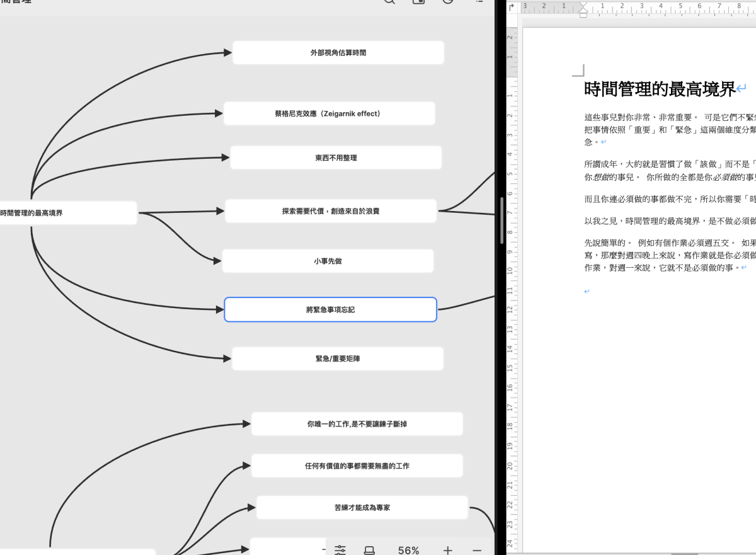
Task: Click the heading 時間管理的最高境界 in document
Action: pos(660,89)
